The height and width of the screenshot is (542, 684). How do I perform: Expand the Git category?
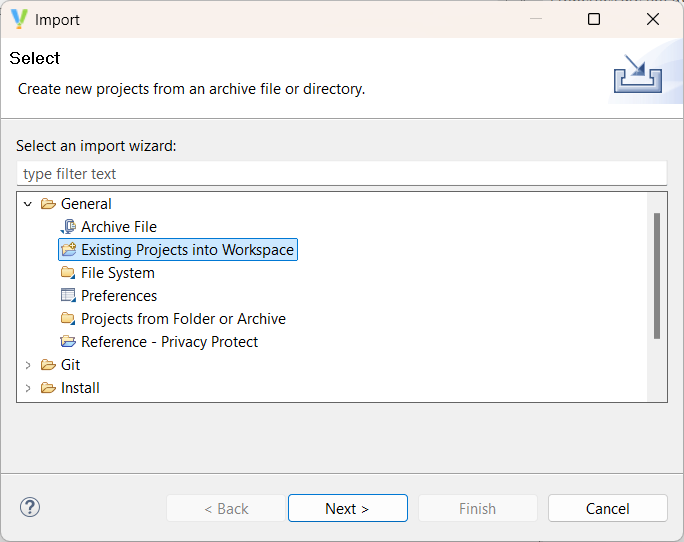point(28,365)
